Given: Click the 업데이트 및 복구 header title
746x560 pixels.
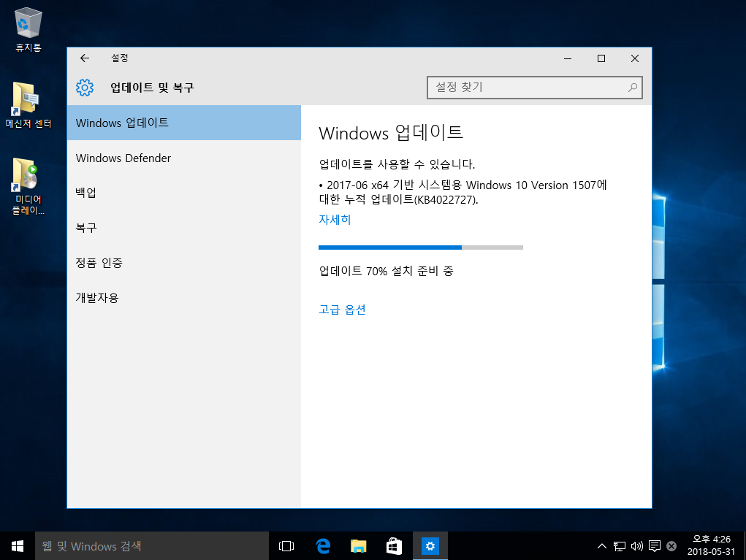Looking at the screenshot, I should 152,88.
